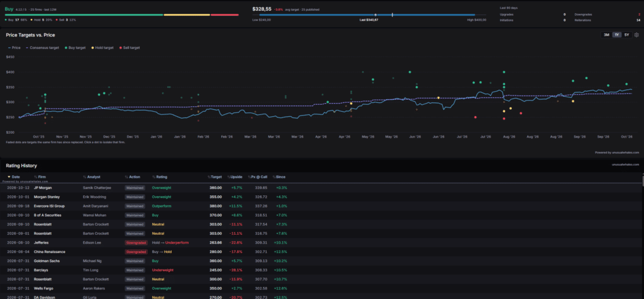Sort the table by Action column
Screen dimensions: 644x299
click(x=133, y=177)
